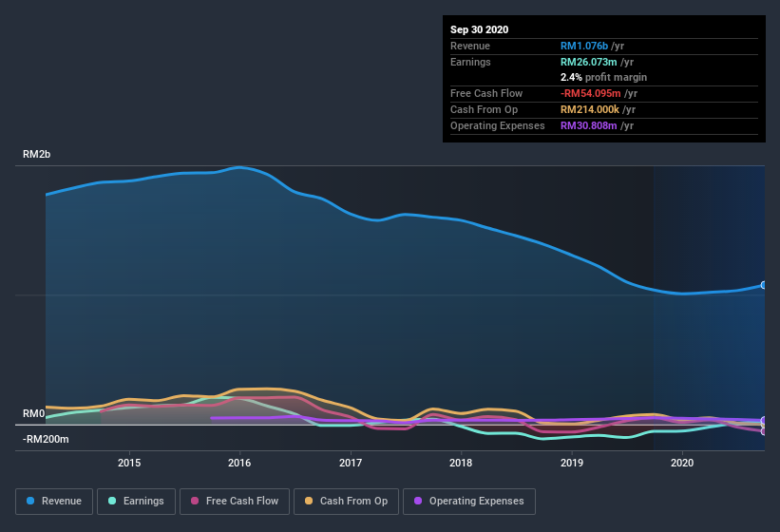Click the RM2b y-axis label
This screenshot has height=532, width=780.
[x=36, y=154]
